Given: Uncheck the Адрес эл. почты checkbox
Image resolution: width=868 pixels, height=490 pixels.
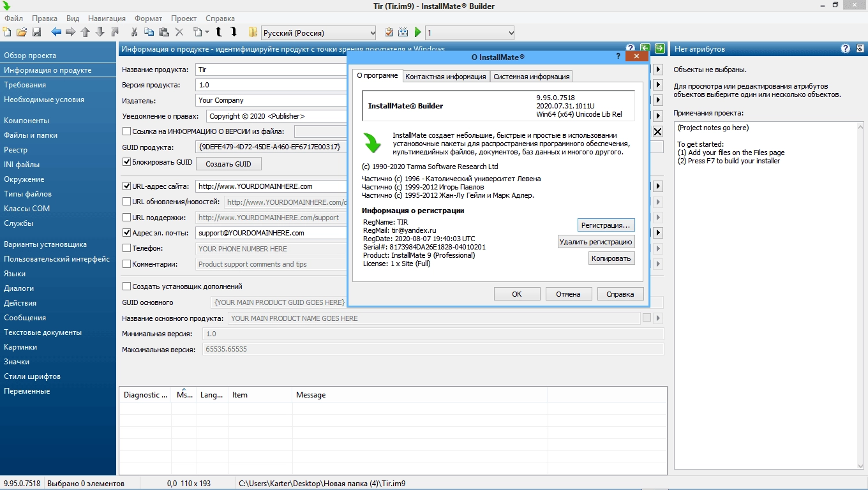Looking at the screenshot, I should pyautogui.click(x=126, y=233).
